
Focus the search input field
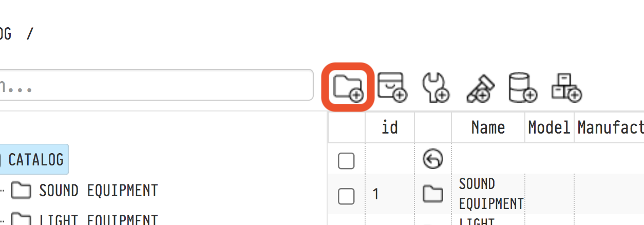tap(154, 85)
